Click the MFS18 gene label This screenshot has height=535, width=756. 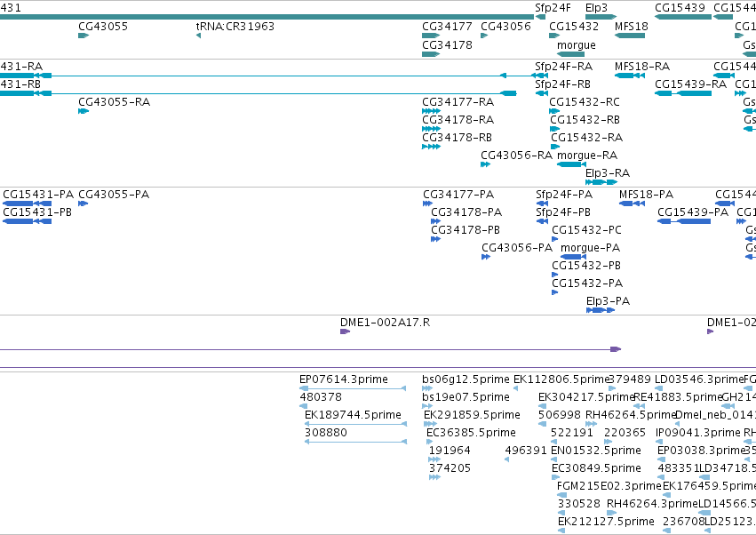pos(631,27)
